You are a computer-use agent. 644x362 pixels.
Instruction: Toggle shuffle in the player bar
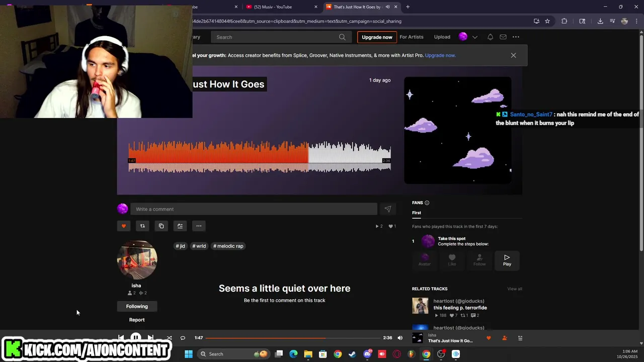pyautogui.click(x=169, y=338)
